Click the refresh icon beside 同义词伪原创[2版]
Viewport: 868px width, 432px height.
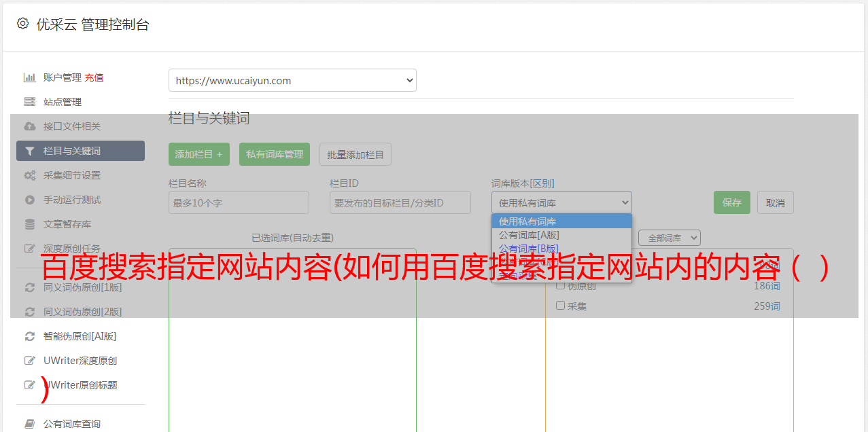click(29, 312)
